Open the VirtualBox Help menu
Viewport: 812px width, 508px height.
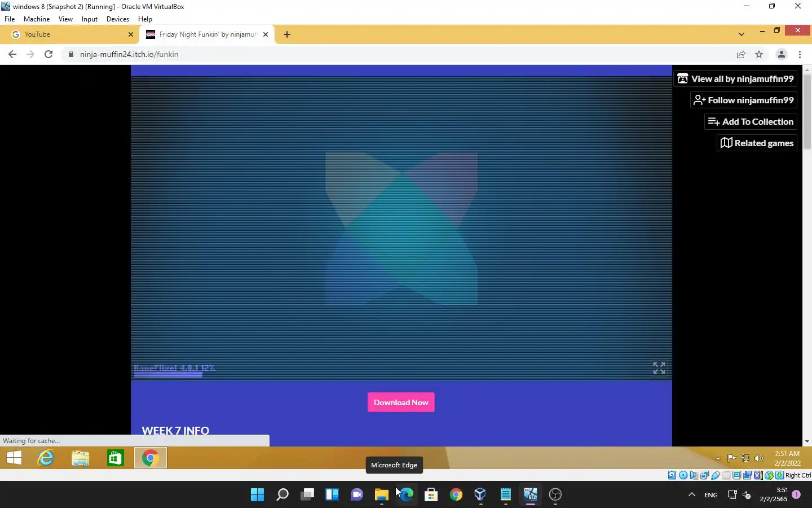point(145,19)
